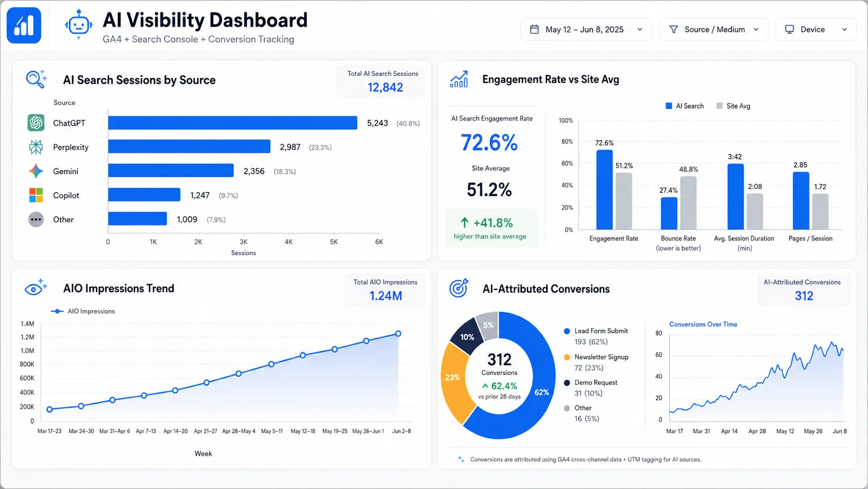
Task: Click the Perplexity 2,987 sessions bar
Action: point(189,147)
